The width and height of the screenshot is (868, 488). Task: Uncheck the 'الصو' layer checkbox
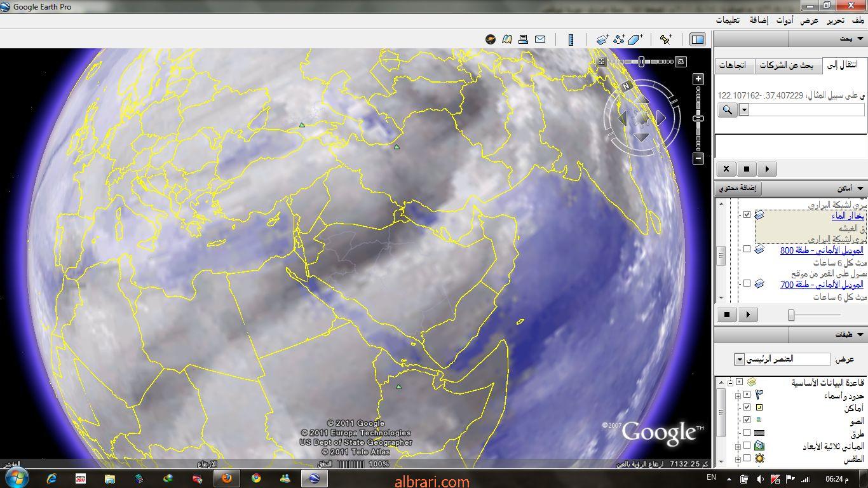click(747, 420)
